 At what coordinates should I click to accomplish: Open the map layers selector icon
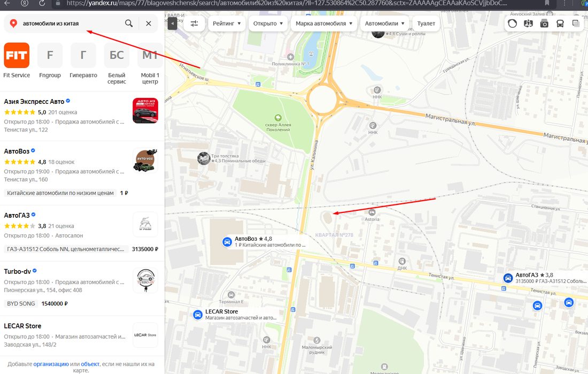pos(576,24)
